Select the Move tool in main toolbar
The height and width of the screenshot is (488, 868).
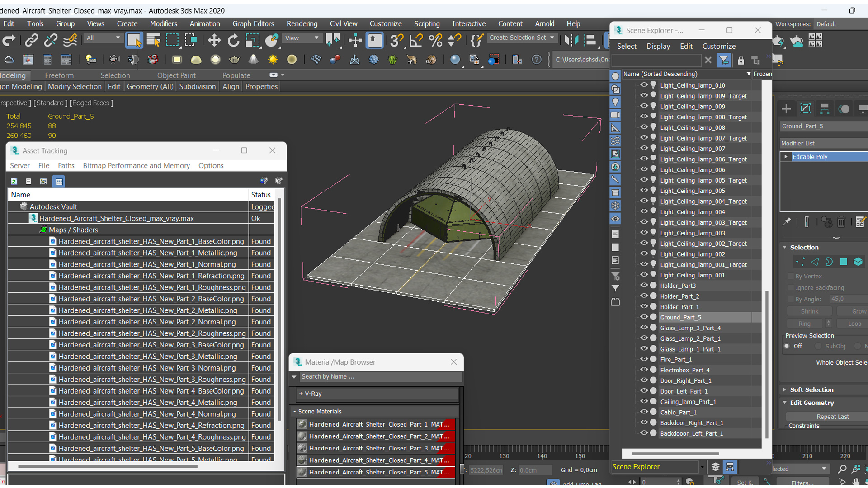(214, 41)
